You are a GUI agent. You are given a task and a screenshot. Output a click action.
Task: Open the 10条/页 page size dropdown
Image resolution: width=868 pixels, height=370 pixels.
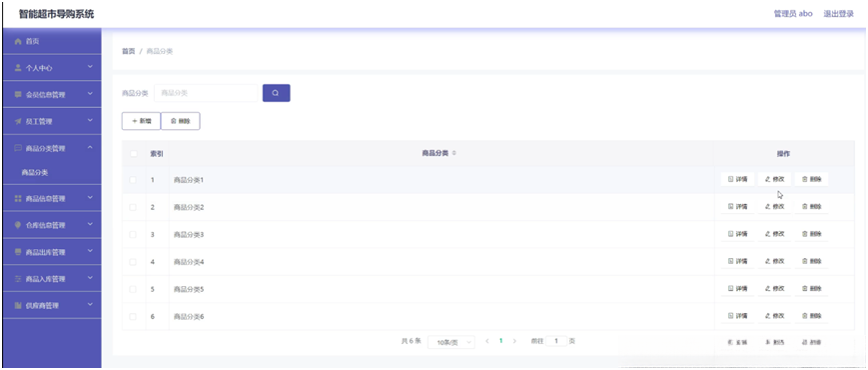tap(451, 342)
